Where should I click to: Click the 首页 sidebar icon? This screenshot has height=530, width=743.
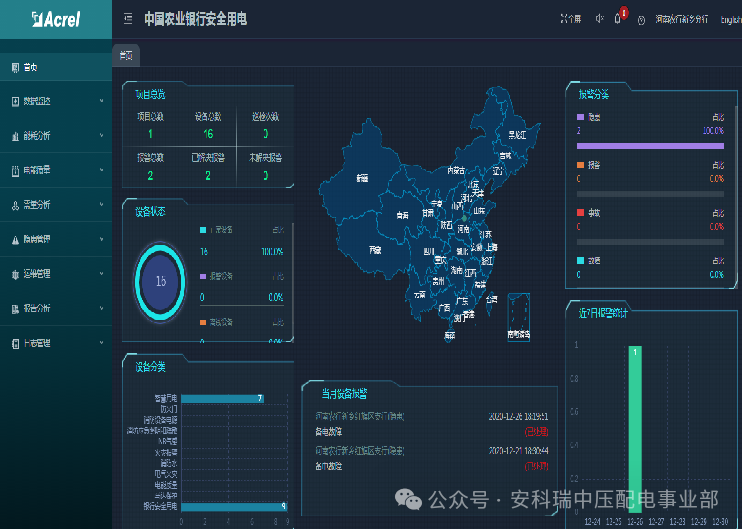(16, 67)
